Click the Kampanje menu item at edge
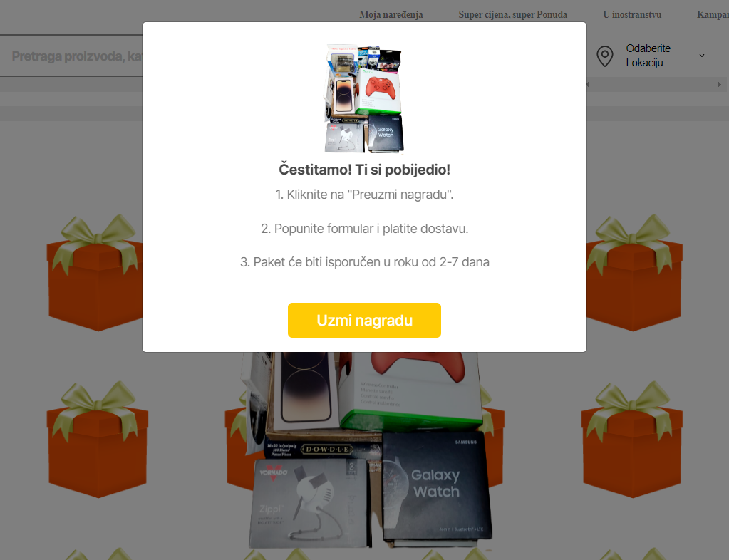Image resolution: width=729 pixels, height=560 pixels. (x=713, y=14)
